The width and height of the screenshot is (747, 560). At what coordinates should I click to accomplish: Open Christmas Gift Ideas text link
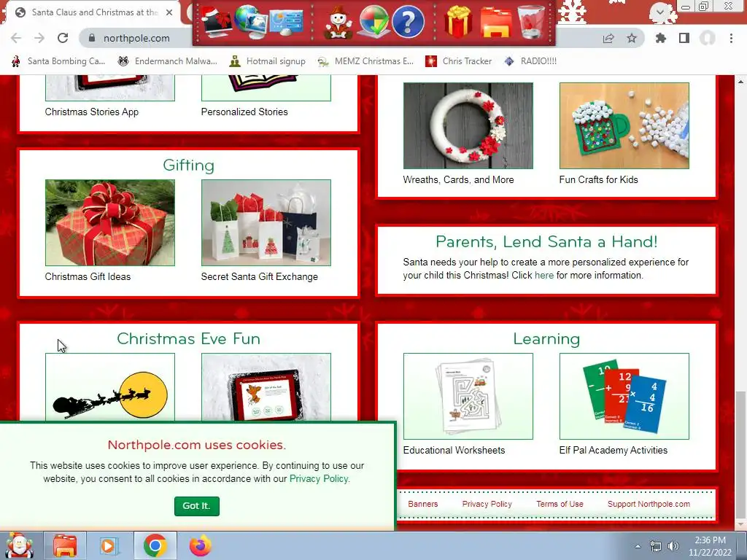pyautogui.click(x=88, y=276)
